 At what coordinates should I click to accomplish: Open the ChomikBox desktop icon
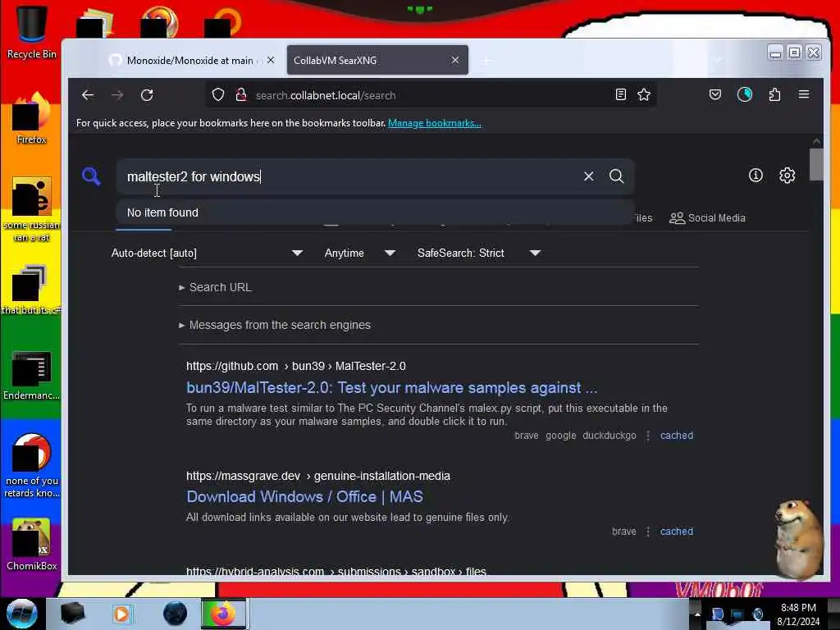32,545
